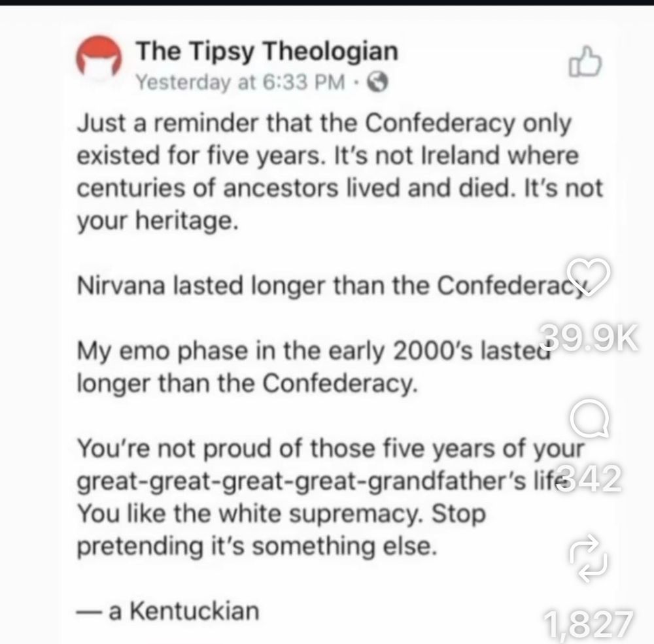Click the your heritage text
Screen dimensions: 654x644
pos(158,220)
